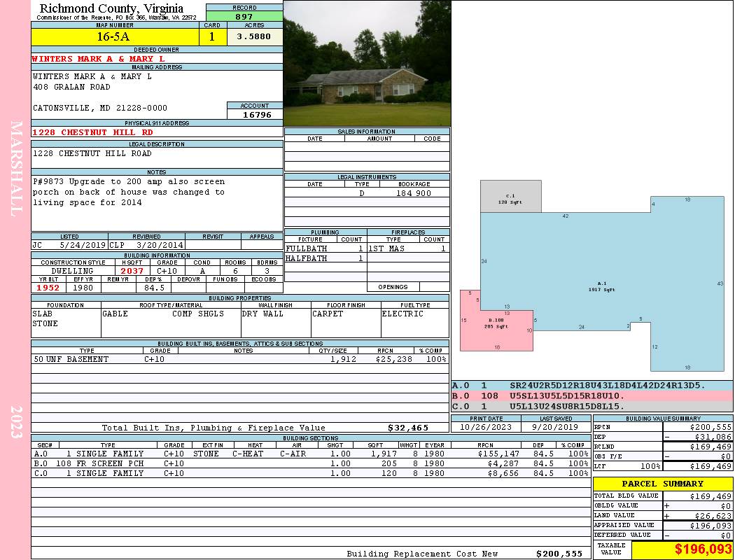Click physical address 1228 CHESTNUT HILL RD
735x560 pixels.
[x=92, y=132]
